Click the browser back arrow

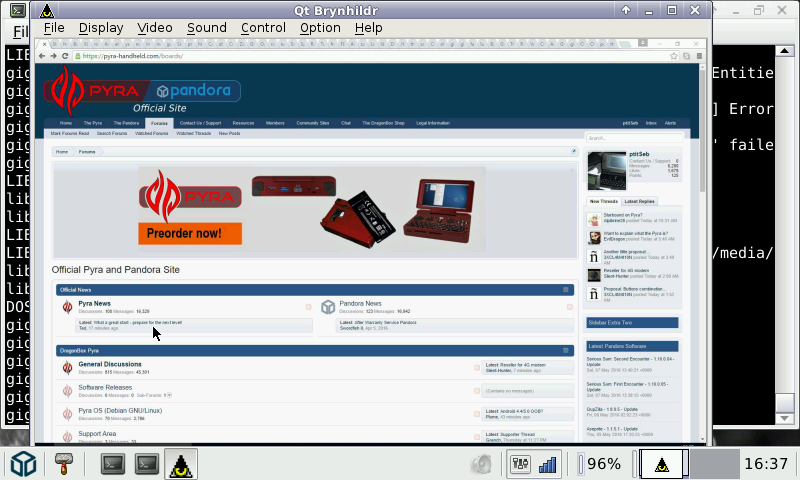click(42, 56)
